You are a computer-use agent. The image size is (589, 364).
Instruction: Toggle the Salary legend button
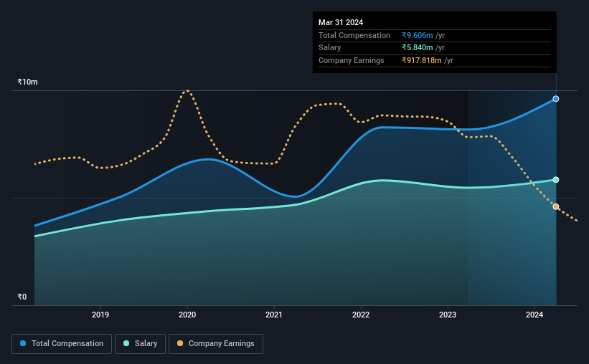coord(140,344)
